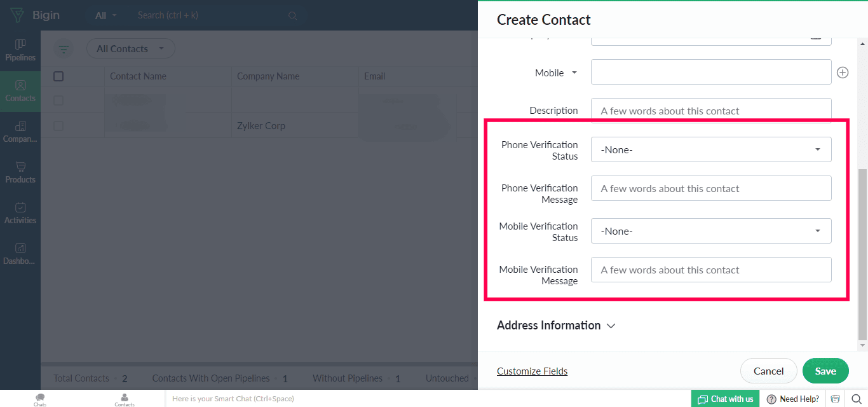The image size is (868, 407).
Task: Go to the Companies module icon
Action: click(20, 126)
